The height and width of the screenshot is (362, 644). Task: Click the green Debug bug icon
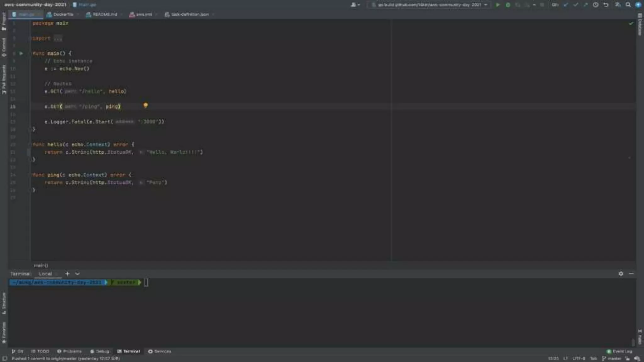tap(508, 5)
